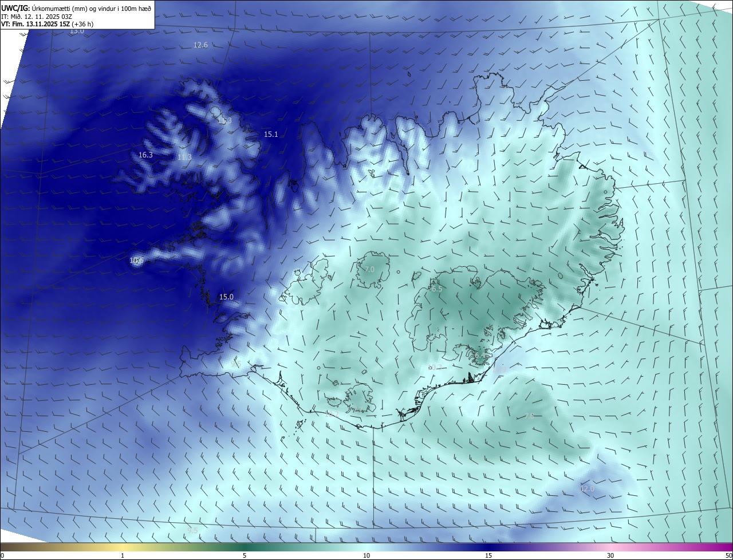This screenshot has height=560, width=733.
Task: Click the 1 tick on the color scale
Action: point(123,555)
